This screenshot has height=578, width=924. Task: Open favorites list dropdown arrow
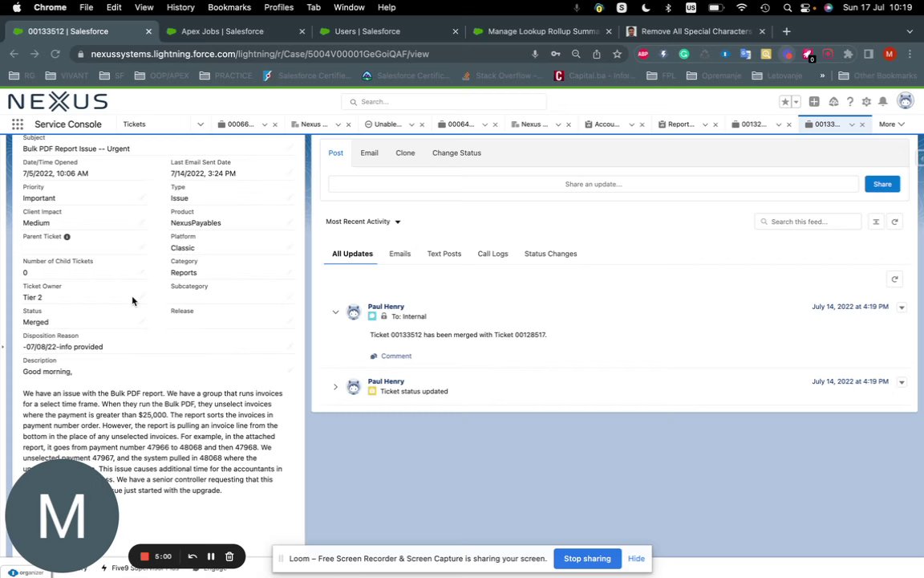click(x=796, y=101)
